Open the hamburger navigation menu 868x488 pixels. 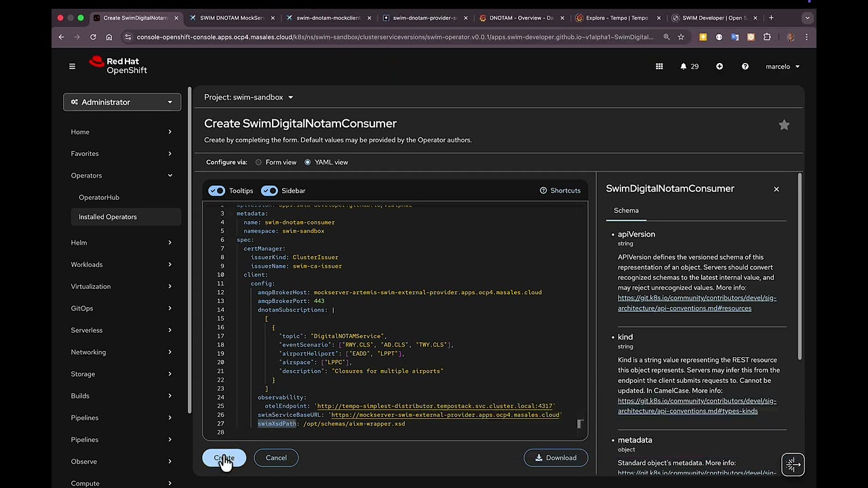click(x=72, y=66)
